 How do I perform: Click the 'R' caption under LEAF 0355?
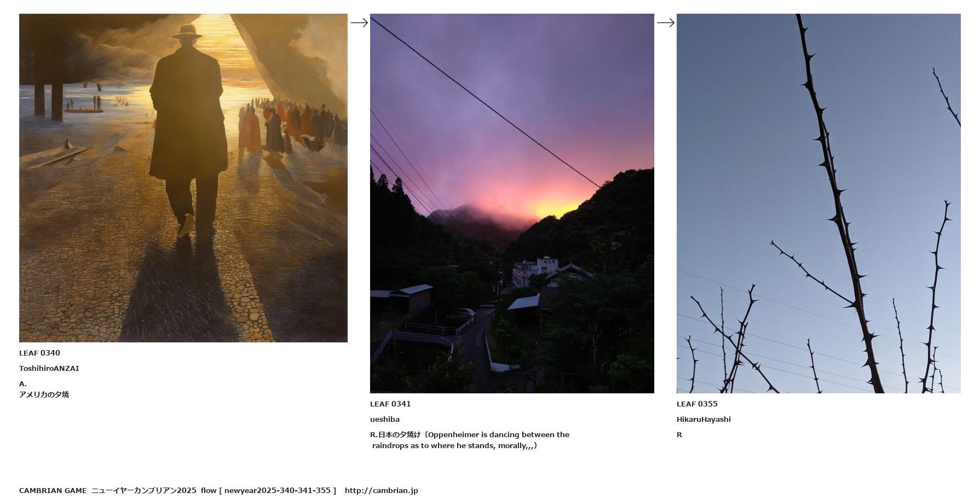(679, 434)
